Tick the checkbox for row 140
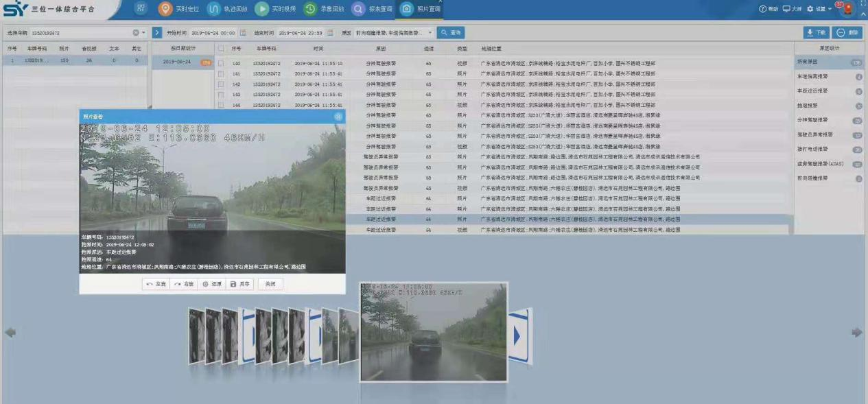Image resolution: width=868 pixels, height=404 pixels. click(x=221, y=63)
